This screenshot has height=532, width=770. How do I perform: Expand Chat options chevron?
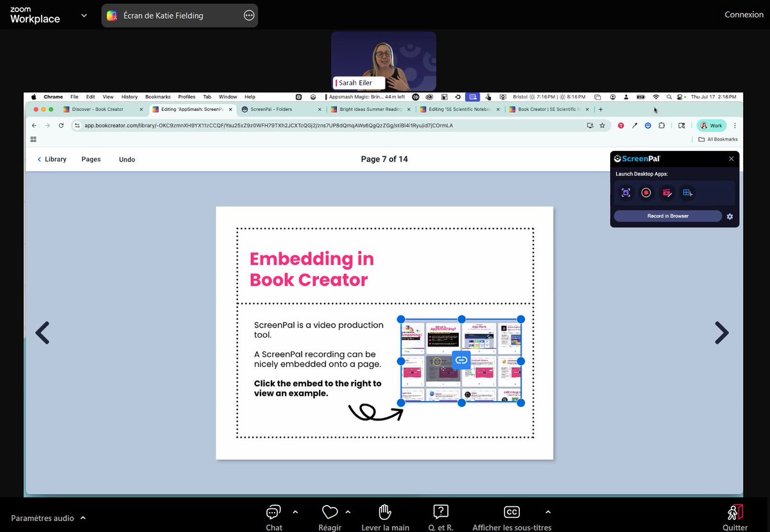click(295, 511)
